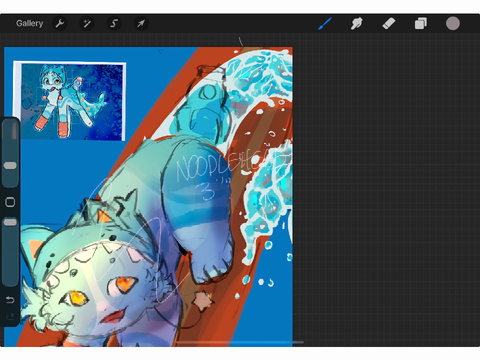Click the bottom home indicator bar
480x360 pixels.
coord(240,342)
